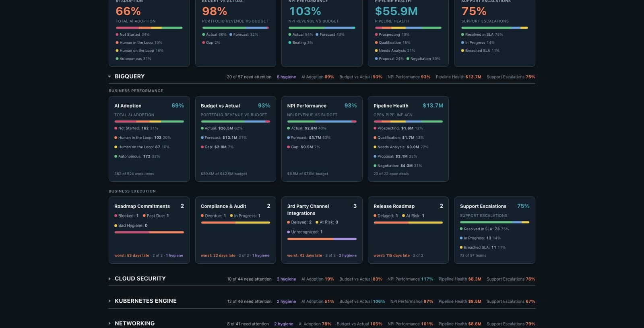Image resolution: width=644 pixels, height=328 pixels.
Task: Click 2 hygiene in 3rd Party Channel card
Action: point(348,256)
